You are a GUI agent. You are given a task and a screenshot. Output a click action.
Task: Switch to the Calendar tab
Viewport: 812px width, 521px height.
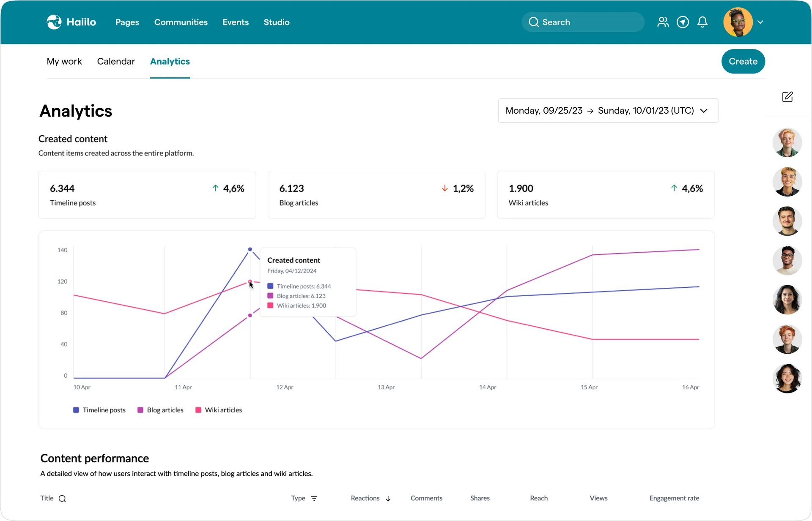116,62
